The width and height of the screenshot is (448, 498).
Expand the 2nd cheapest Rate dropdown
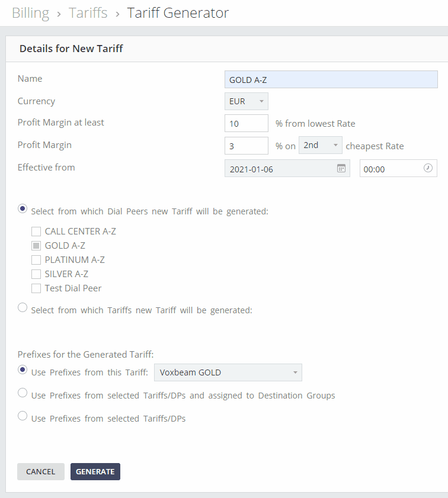point(320,145)
